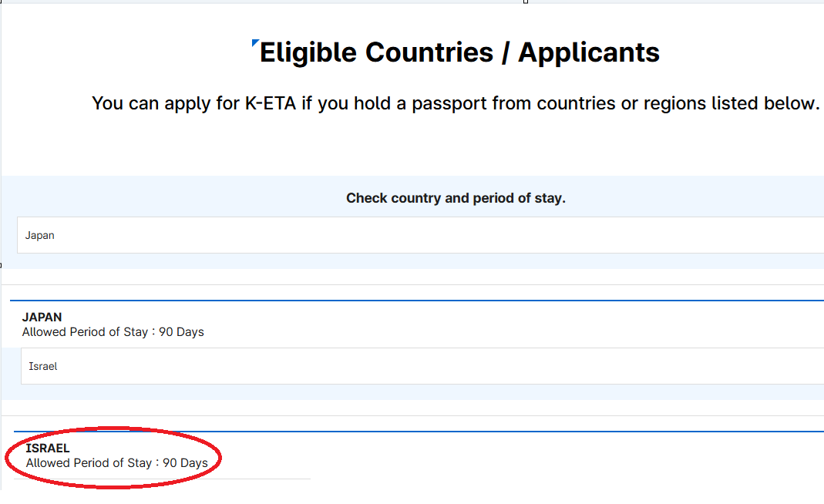The image size is (824, 504).
Task: Click the 'Eligible Countries / Applicants' heading
Action: (x=459, y=52)
